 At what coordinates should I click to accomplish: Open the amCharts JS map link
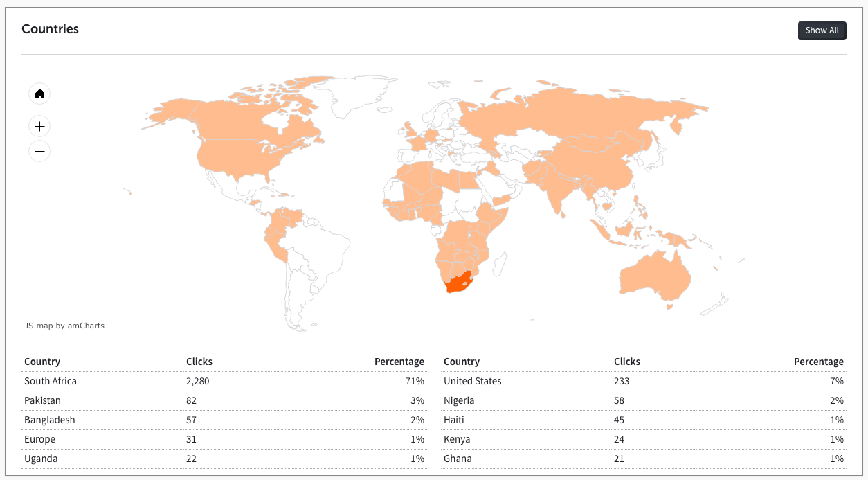pos(64,326)
